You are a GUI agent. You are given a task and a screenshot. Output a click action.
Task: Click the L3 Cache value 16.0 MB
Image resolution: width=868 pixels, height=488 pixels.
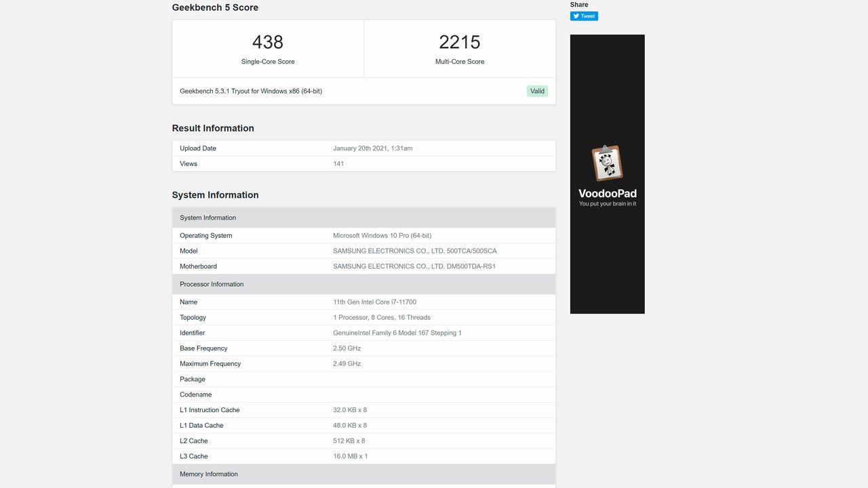pyautogui.click(x=351, y=457)
